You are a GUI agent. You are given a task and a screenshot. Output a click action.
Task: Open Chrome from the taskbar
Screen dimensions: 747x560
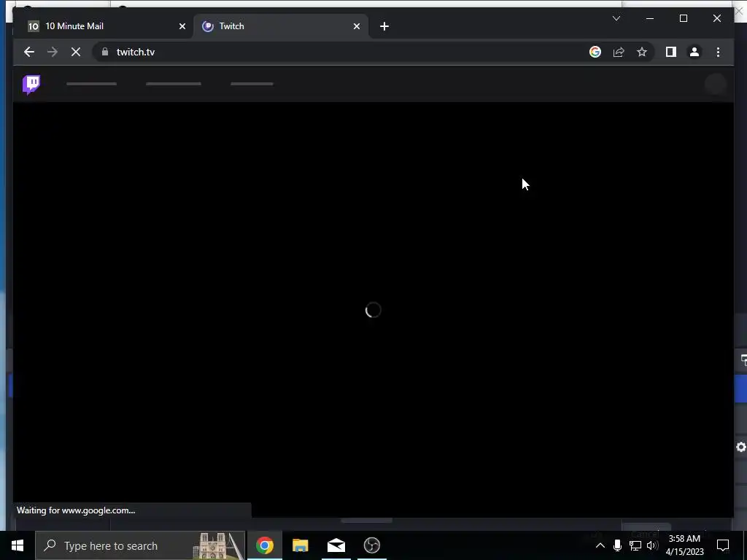264,545
